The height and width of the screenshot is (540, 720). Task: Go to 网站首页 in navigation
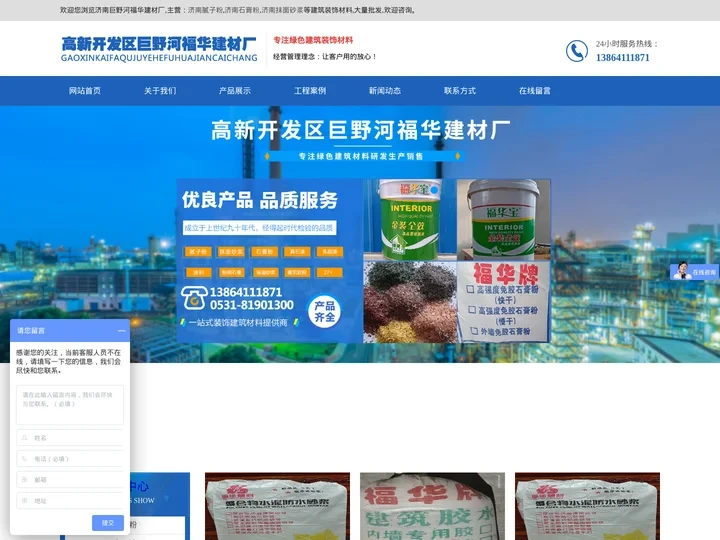click(85, 90)
